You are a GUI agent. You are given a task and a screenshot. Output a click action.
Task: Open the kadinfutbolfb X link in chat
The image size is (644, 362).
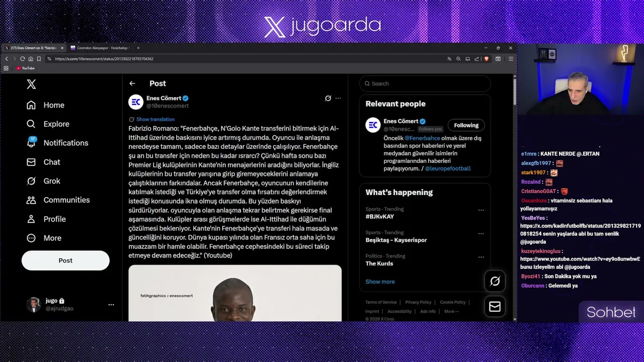pyautogui.click(x=580, y=230)
